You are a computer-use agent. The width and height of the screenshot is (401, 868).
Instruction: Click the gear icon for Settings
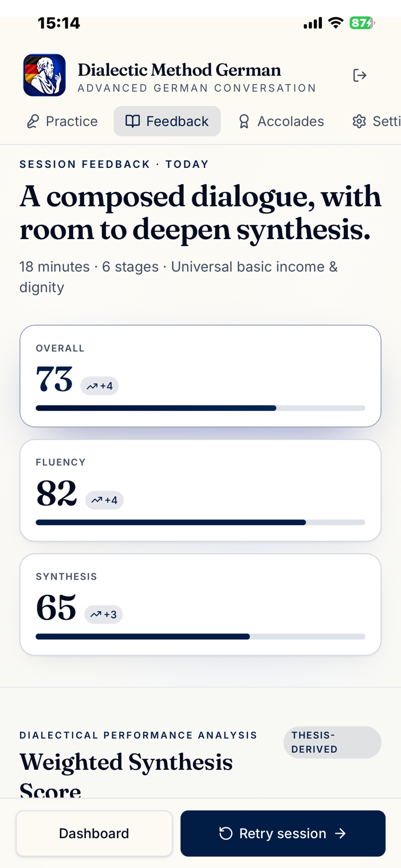[359, 122]
